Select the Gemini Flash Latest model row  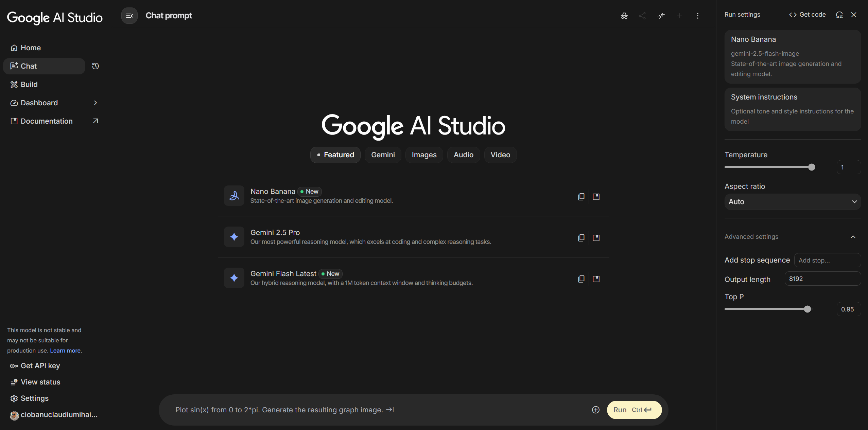pos(413,278)
